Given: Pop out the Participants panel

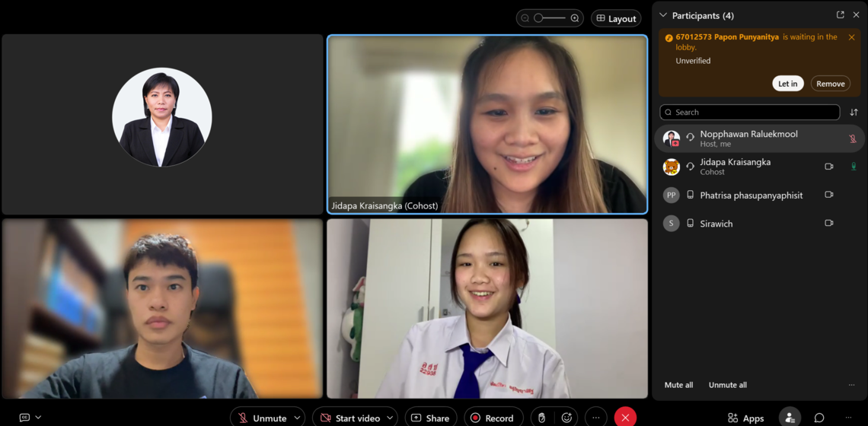Looking at the screenshot, I should click(x=840, y=15).
